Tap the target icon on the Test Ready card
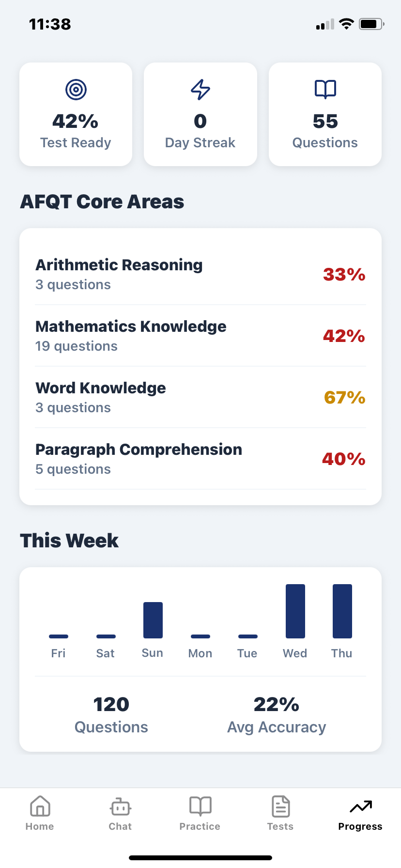This screenshot has height=868, width=401. click(76, 89)
